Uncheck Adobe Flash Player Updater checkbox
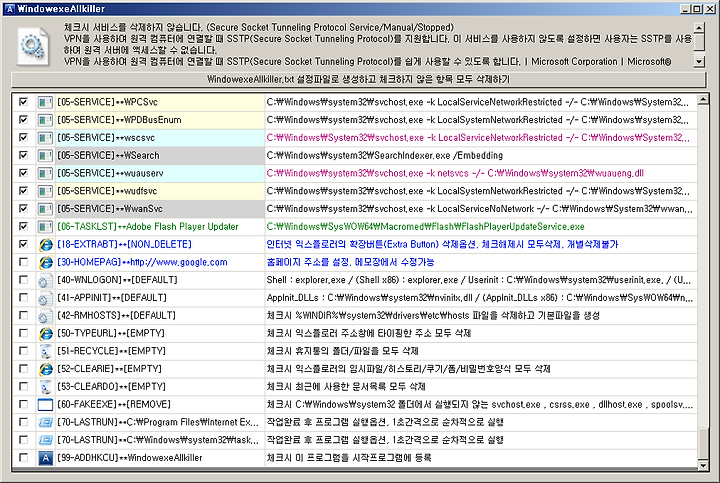Viewport: 720px width, 483px height. pos(23,226)
